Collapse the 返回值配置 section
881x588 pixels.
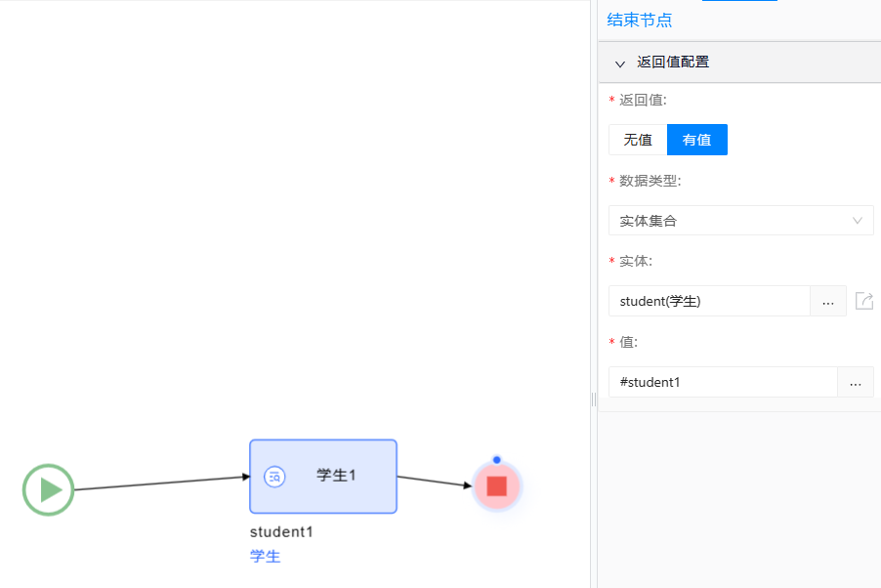[x=620, y=63]
